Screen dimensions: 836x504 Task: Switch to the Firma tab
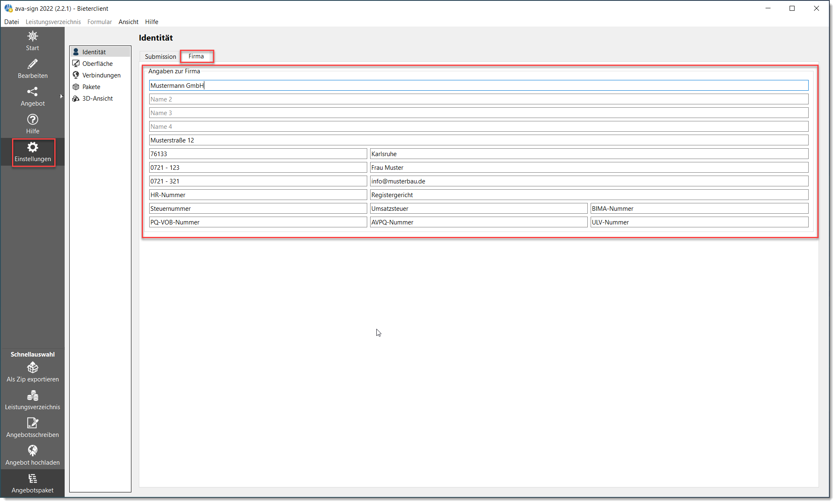[196, 56]
